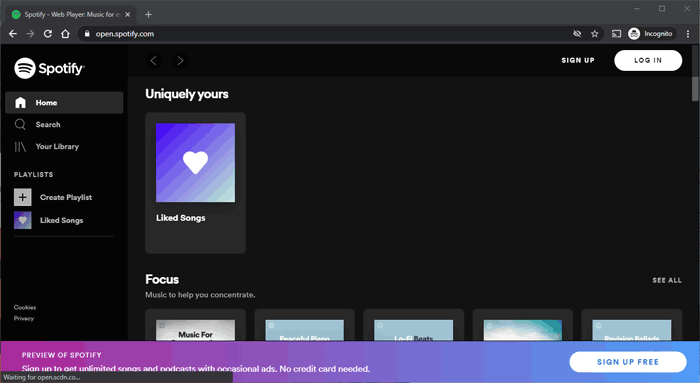This screenshot has height=383, width=700.
Task: Open the Liked Songs sidebar text link
Action: [x=62, y=221]
